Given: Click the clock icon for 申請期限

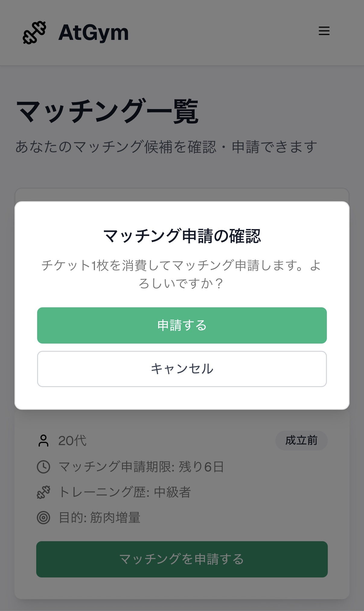Looking at the screenshot, I should pyautogui.click(x=43, y=467).
